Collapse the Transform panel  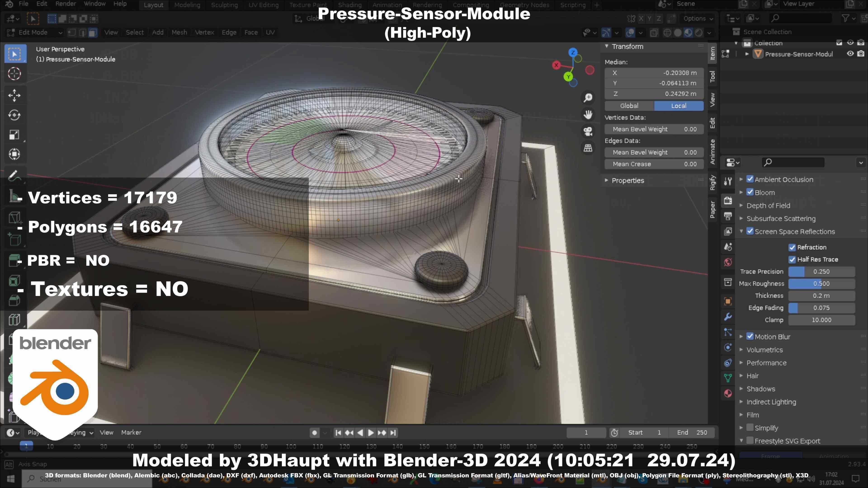tap(627, 47)
